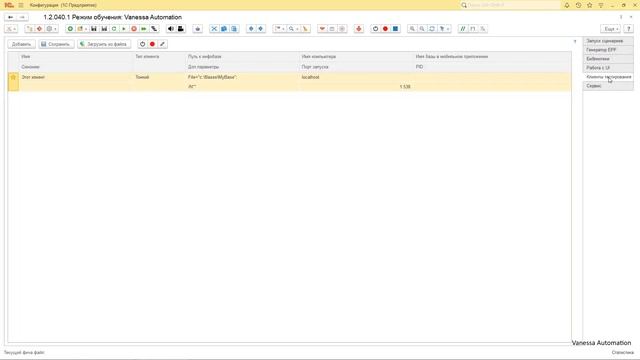The height and width of the screenshot is (360, 640).
Task: Switch to Сервис tab
Action: click(x=608, y=86)
